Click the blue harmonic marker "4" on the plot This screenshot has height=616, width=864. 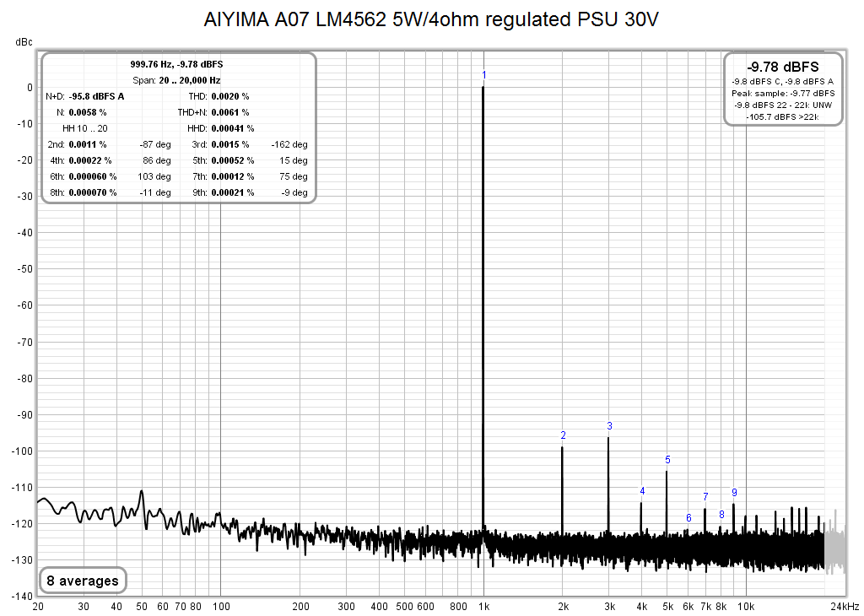(642, 491)
